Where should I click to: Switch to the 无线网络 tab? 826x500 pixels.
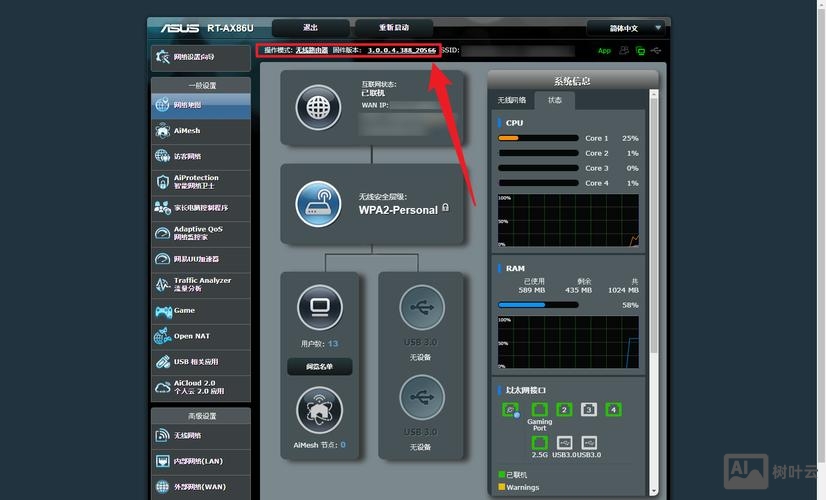512,100
